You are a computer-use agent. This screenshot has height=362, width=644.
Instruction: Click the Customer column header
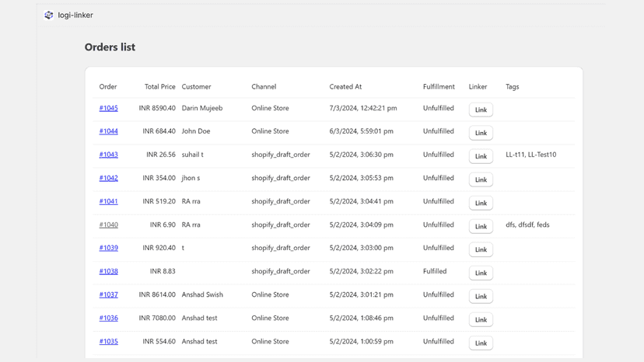click(196, 86)
